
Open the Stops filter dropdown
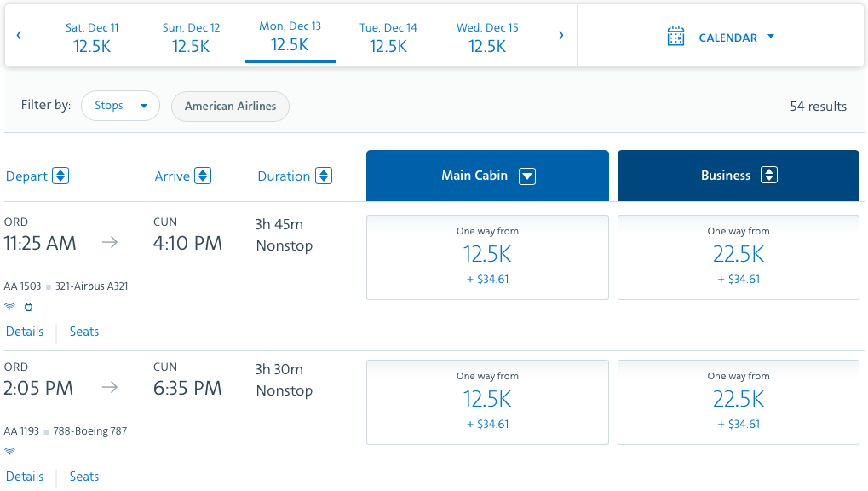point(120,107)
